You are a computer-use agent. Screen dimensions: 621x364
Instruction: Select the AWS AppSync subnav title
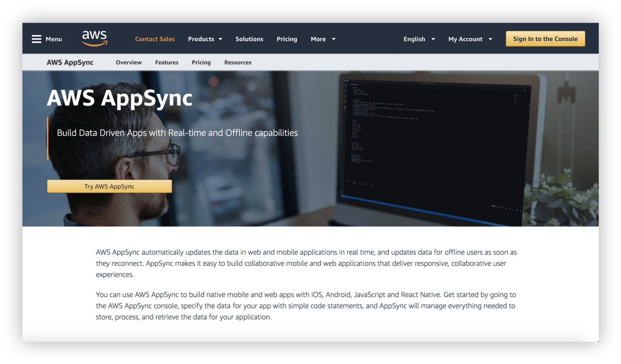[x=70, y=62]
